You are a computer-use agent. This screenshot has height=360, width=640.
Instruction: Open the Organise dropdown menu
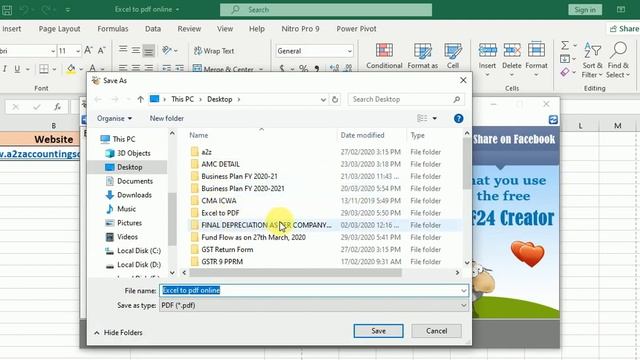pos(114,118)
